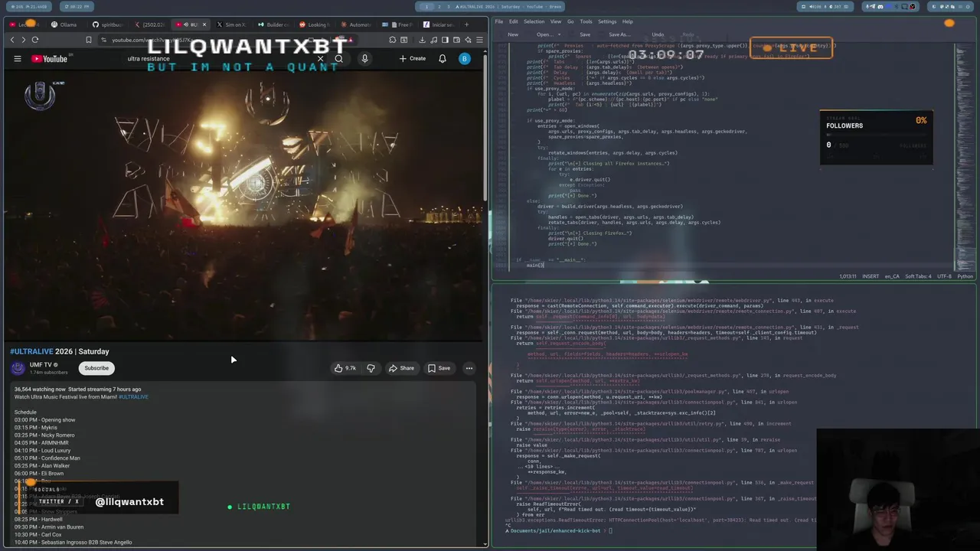
Task: Switch to the Builder tab
Action: 273,24
